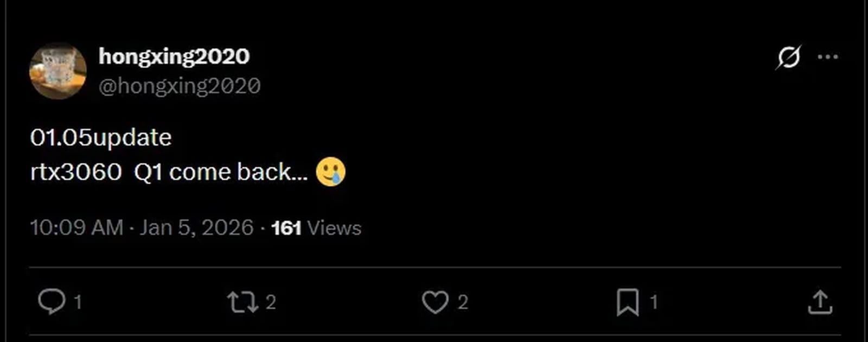Viewport: 868px width, 342px height.
Task: Click the bookmark count number 1
Action: point(654,302)
